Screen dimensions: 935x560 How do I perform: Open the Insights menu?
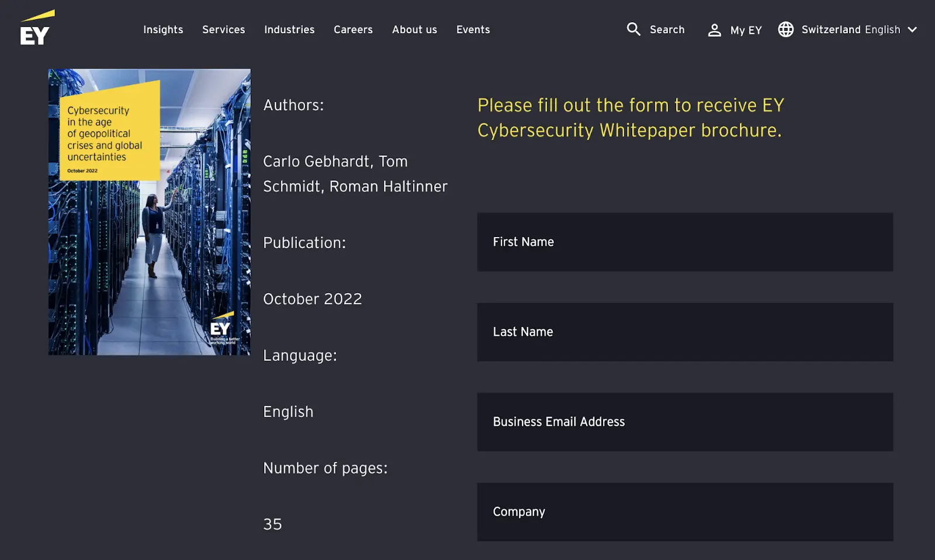tap(163, 29)
